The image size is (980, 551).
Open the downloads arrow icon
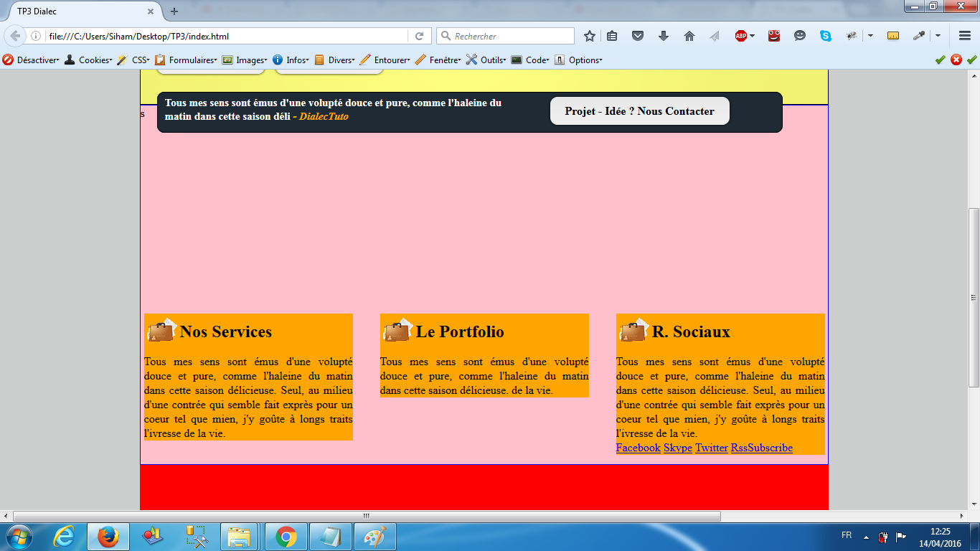click(x=663, y=36)
